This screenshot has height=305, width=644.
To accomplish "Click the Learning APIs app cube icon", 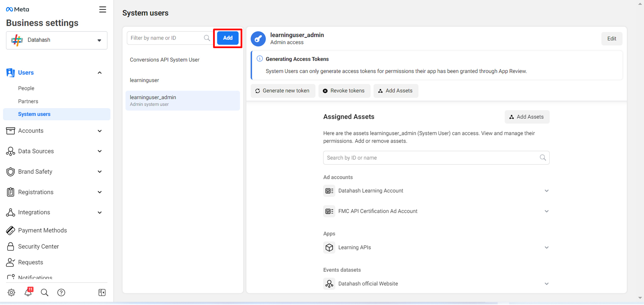I will (x=329, y=248).
